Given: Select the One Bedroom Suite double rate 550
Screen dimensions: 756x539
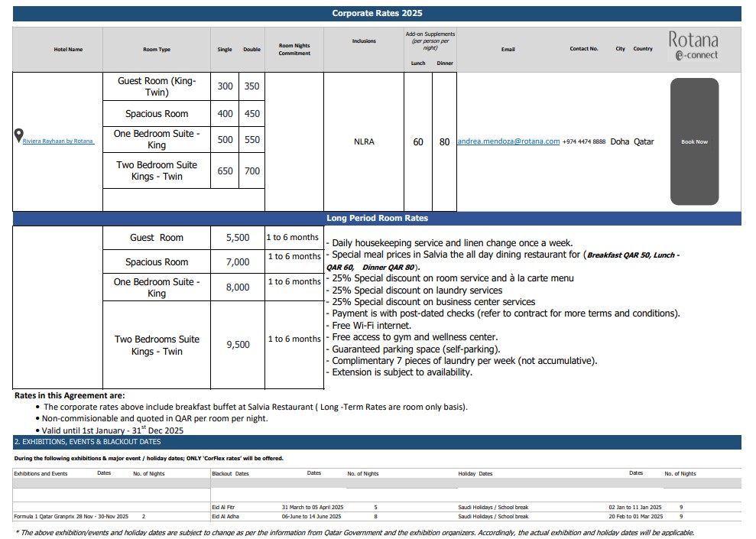Looking at the screenshot, I should (251, 140).
